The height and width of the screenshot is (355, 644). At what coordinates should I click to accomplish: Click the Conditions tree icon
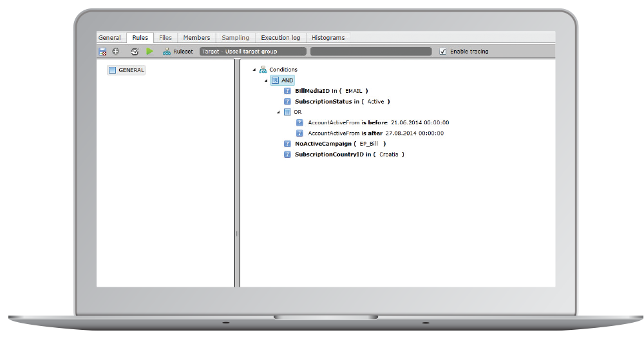pos(263,70)
